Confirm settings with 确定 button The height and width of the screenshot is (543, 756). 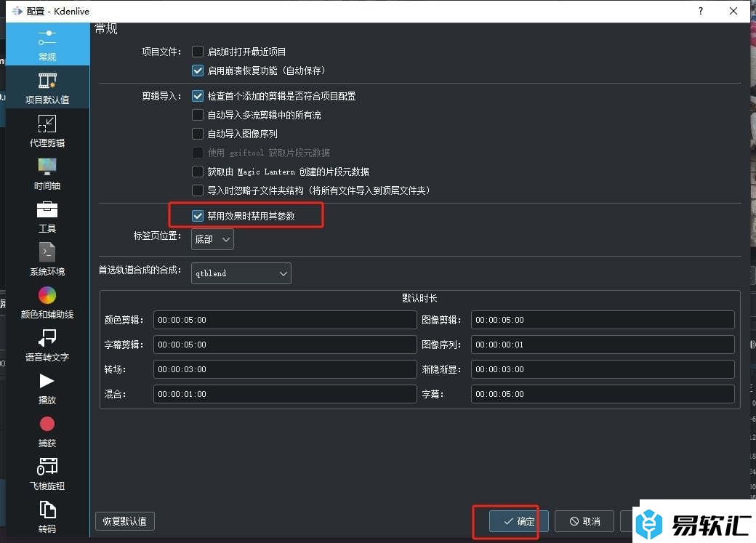pyautogui.click(x=519, y=521)
